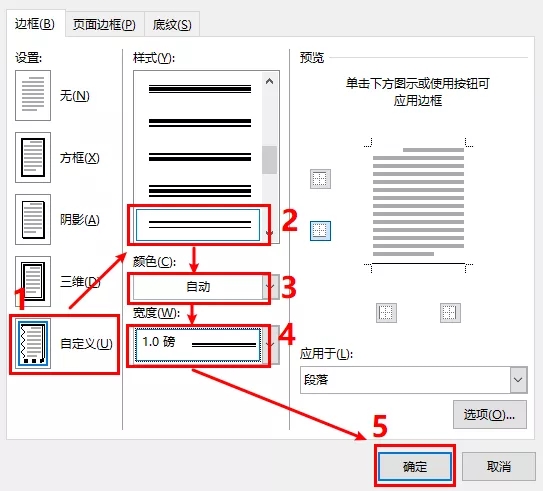Pick the 阴影(A) shadow border icon
The image size is (543, 491).
(33, 219)
